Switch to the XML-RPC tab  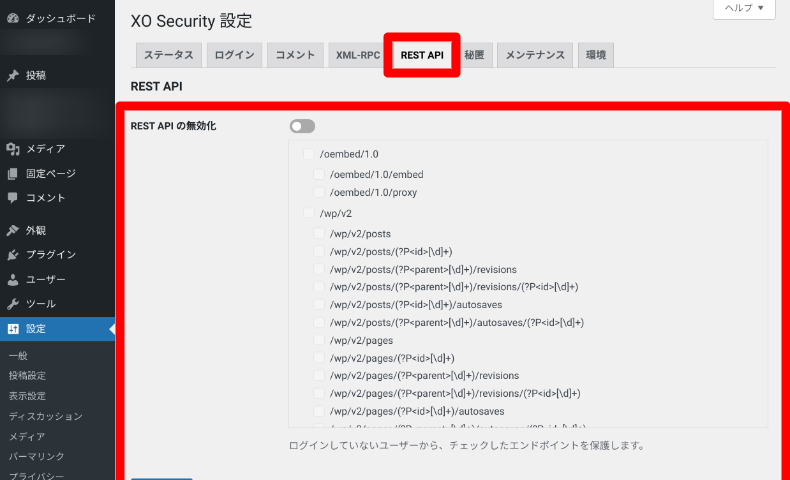tap(358, 55)
